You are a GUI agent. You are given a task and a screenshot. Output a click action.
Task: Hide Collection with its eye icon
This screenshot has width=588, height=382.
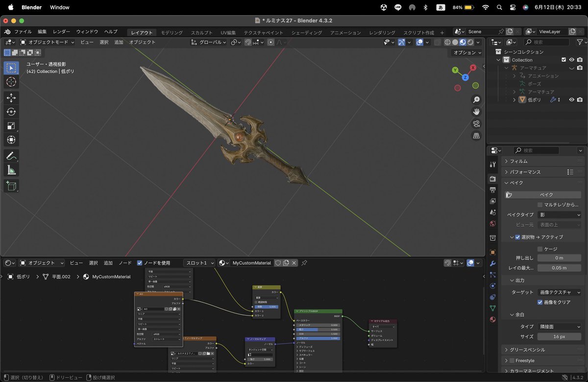coord(571,60)
